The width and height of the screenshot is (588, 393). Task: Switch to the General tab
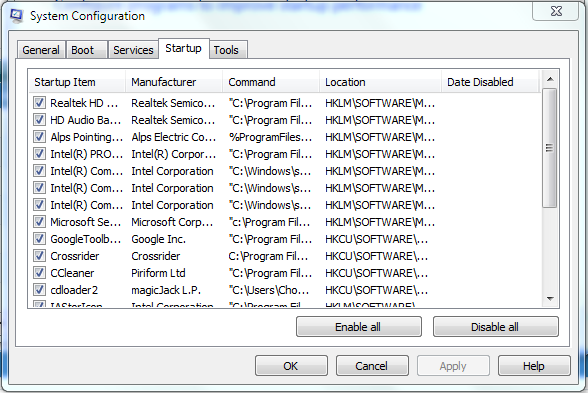click(41, 50)
